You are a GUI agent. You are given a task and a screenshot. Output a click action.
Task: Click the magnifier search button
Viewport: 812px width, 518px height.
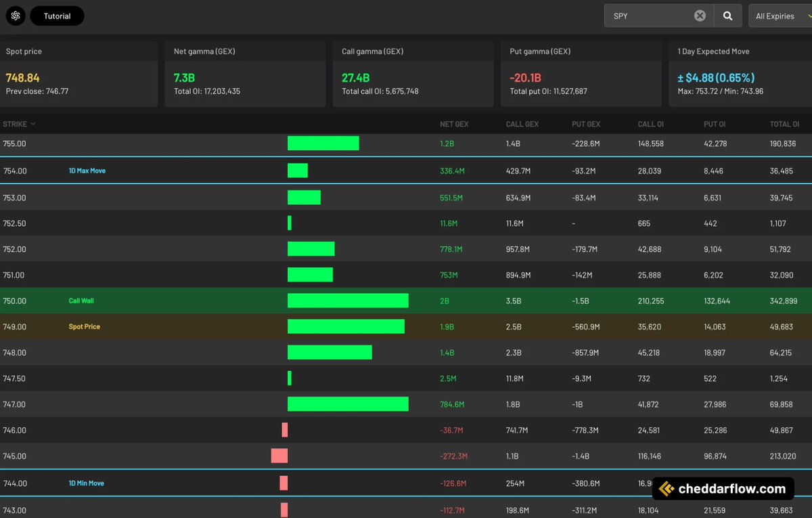tap(727, 16)
